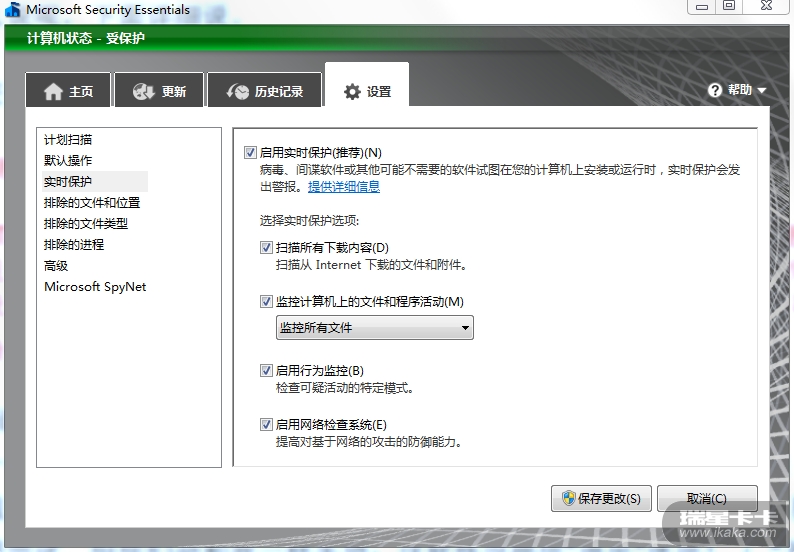
Task: Select Microsoft SpyNet in settings list
Action: coord(95,287)
